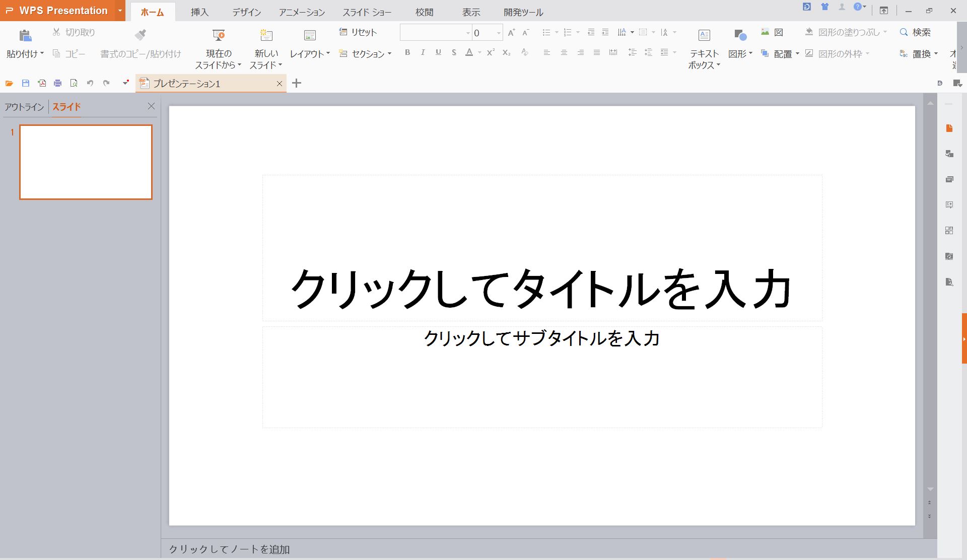Open the レイアウト dropdown
The width and height of the screenshot is (967, 560).
click(x=309, y=53)
